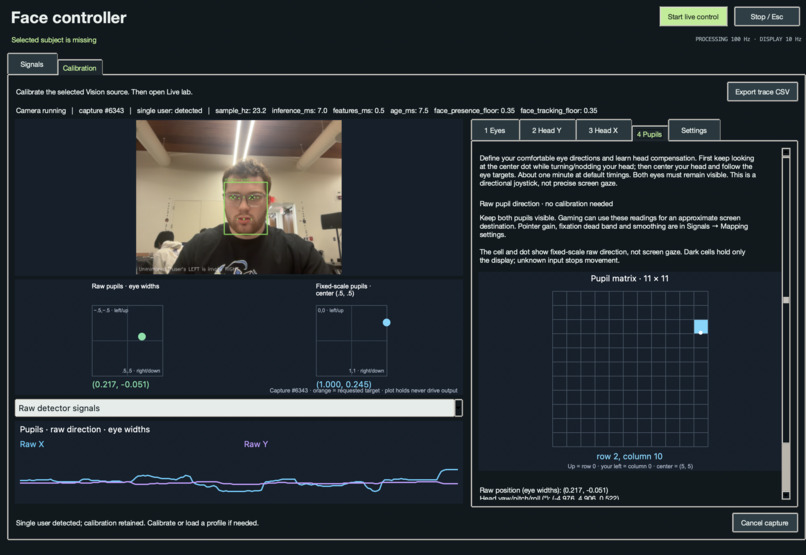Click the highlighted cell in Pupil matrix
This screenshot has height=555, width=806.
[701, 326]
